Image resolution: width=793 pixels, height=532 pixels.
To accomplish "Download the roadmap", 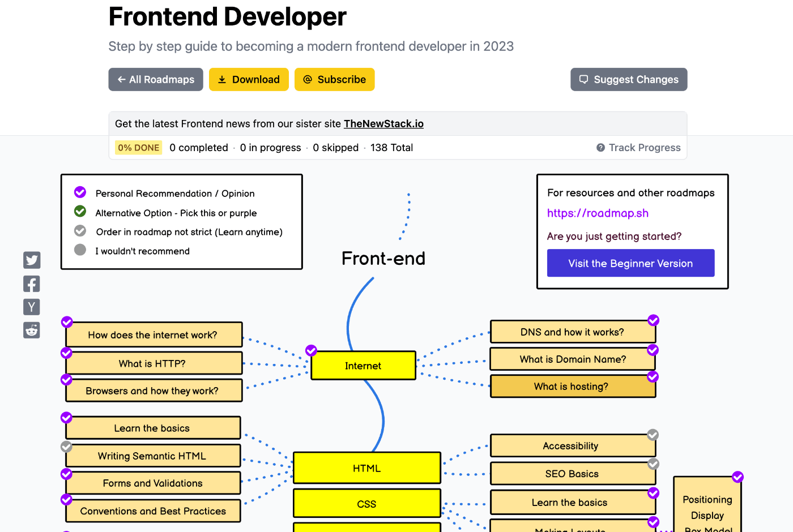I will [x=249, y=79].
